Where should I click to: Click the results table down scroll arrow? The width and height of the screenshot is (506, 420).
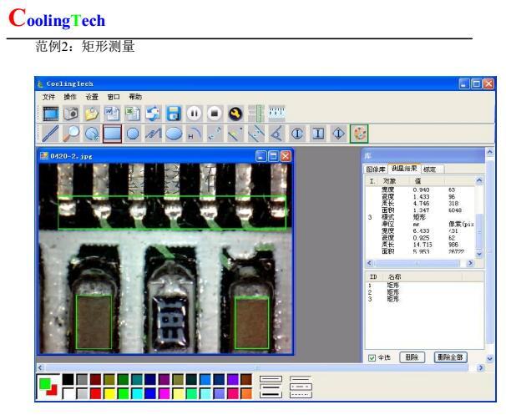(479, 254)
